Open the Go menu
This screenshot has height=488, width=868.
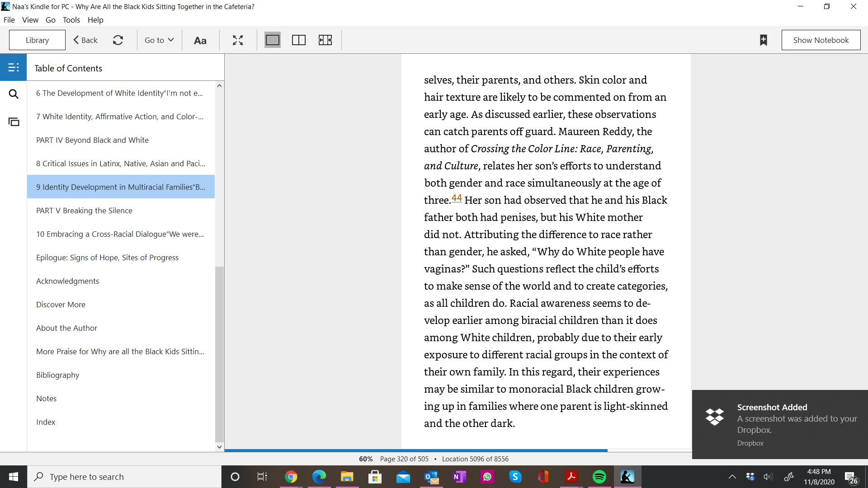pos(51,20)
